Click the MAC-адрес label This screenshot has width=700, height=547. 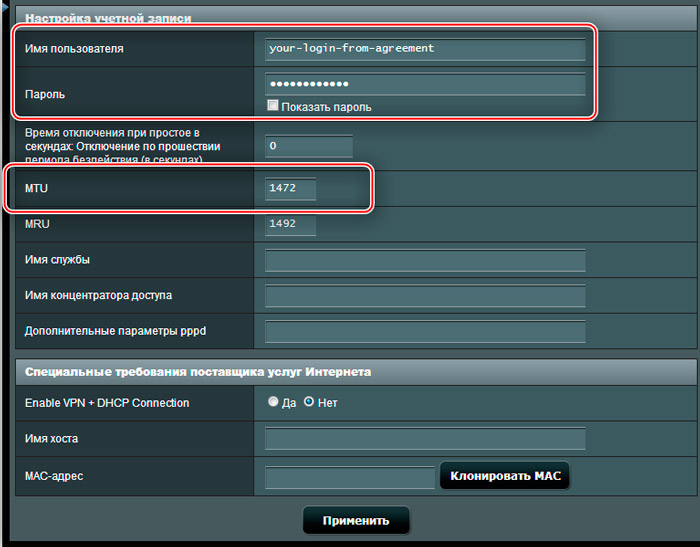(x=54, y=476)
